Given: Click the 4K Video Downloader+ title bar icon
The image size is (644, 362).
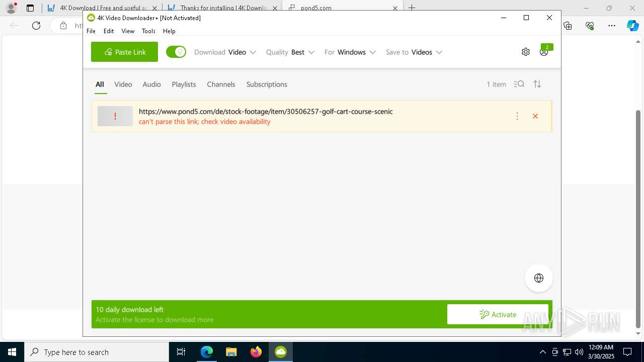Looking at the screenshot, I should [x=91, y=18].
